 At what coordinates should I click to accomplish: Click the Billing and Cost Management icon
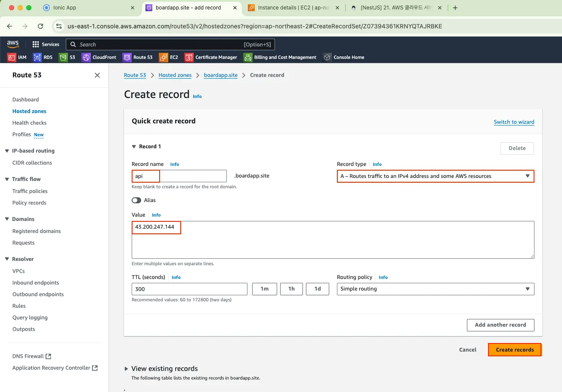247,57
